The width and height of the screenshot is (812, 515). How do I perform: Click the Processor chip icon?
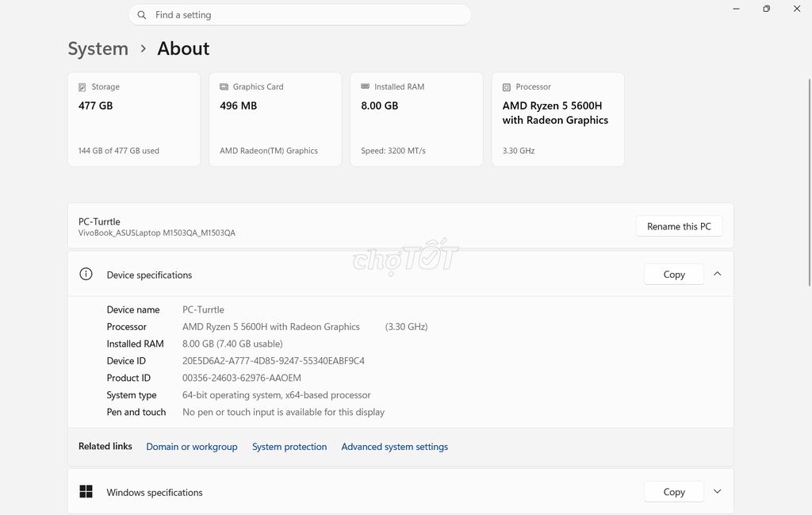(506, 86)
